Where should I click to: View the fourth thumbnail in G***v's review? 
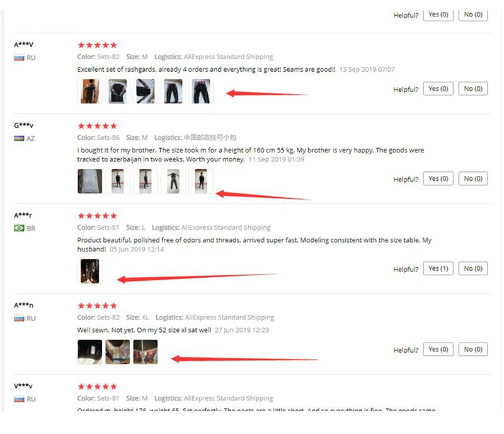pyautogui.click(x=173, y=181)
